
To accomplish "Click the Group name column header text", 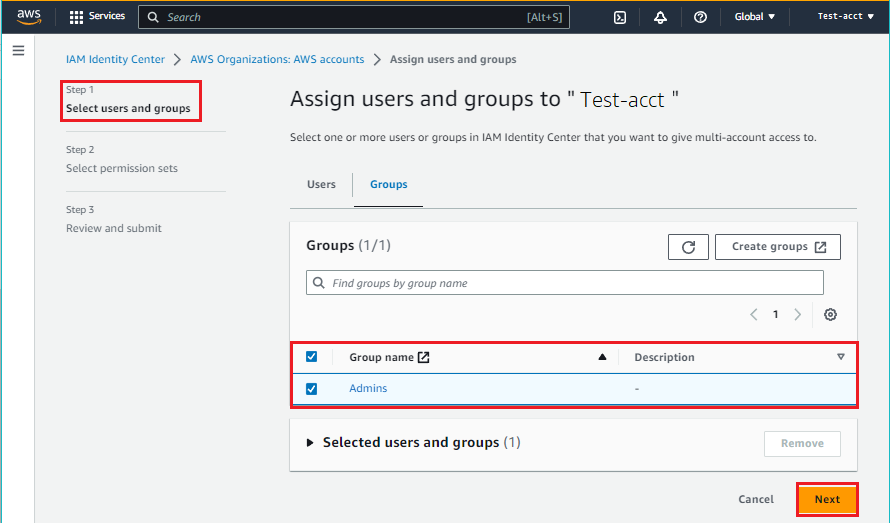I will (x=381, y=357).
